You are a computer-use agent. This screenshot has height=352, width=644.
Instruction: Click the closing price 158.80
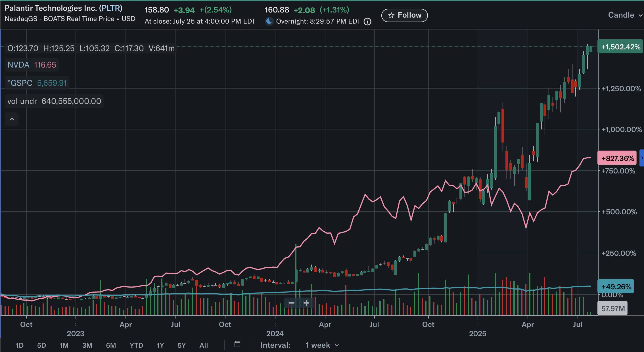coord(157,10)
